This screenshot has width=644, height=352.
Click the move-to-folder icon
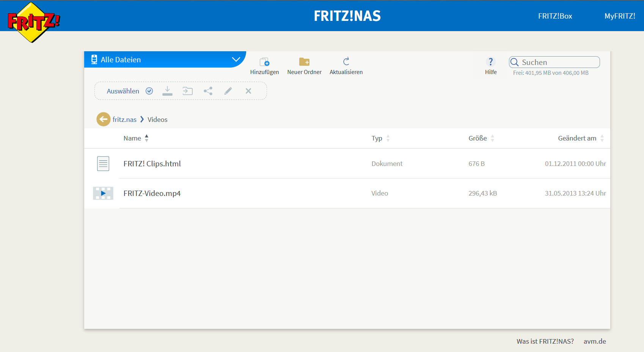pyautogui.click(x=188, y=91)
